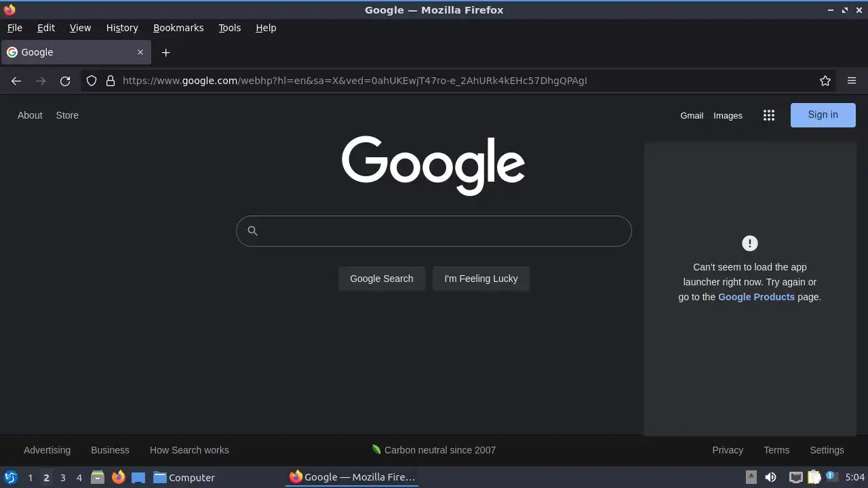The height and width of the screenshot is (488, 868).
Task: Click the Google Search button
Action: tap(382, 279)
